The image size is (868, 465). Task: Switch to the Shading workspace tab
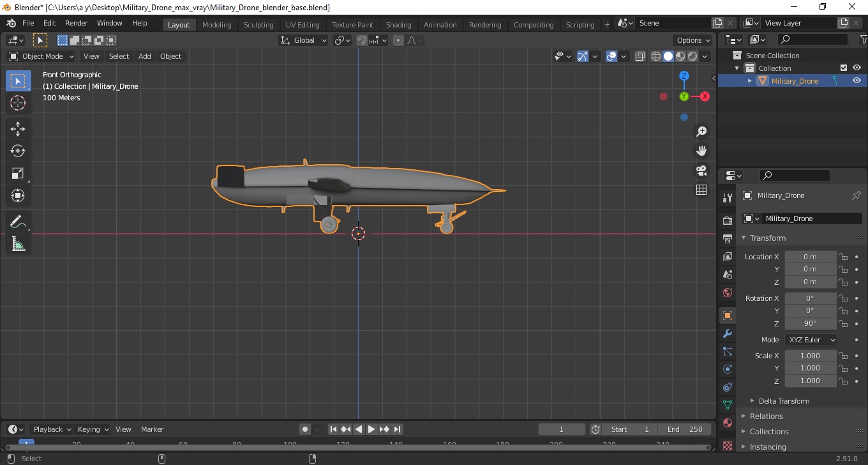[x=398, y=25]
